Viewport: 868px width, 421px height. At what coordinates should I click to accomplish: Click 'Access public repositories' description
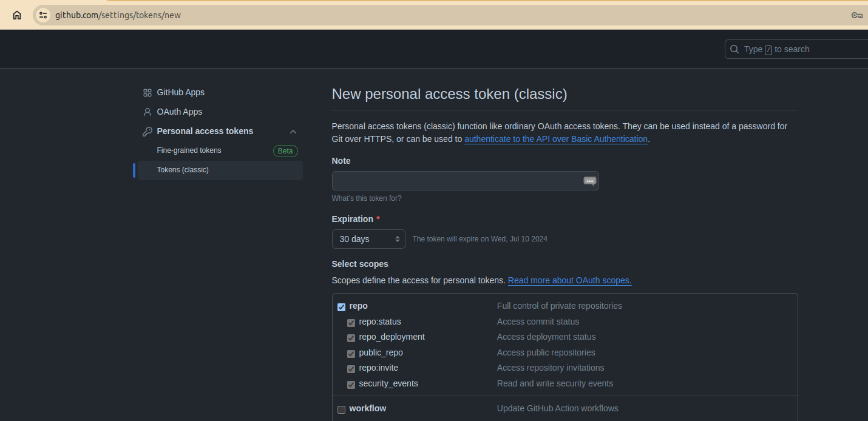(546, 352)
